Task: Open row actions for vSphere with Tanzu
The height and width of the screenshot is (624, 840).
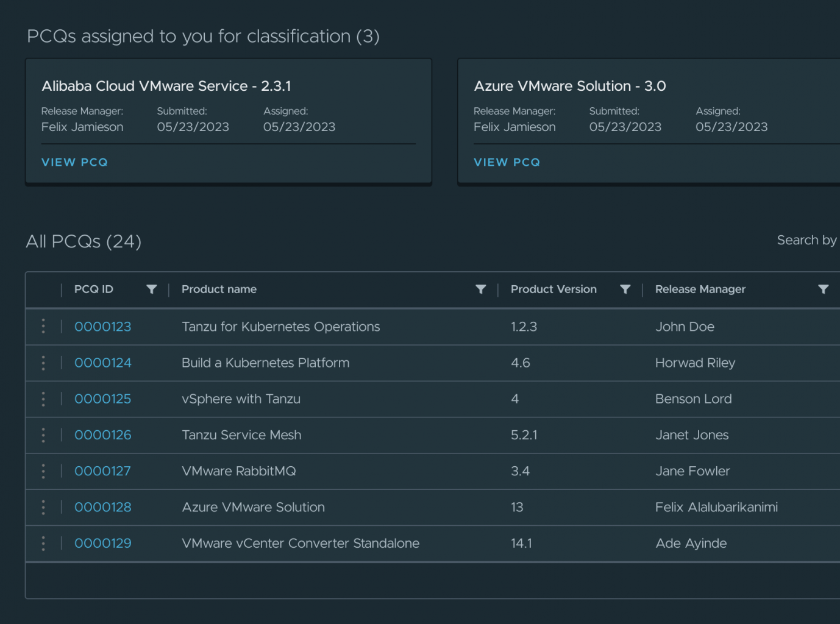Action: tap(43, 399)
